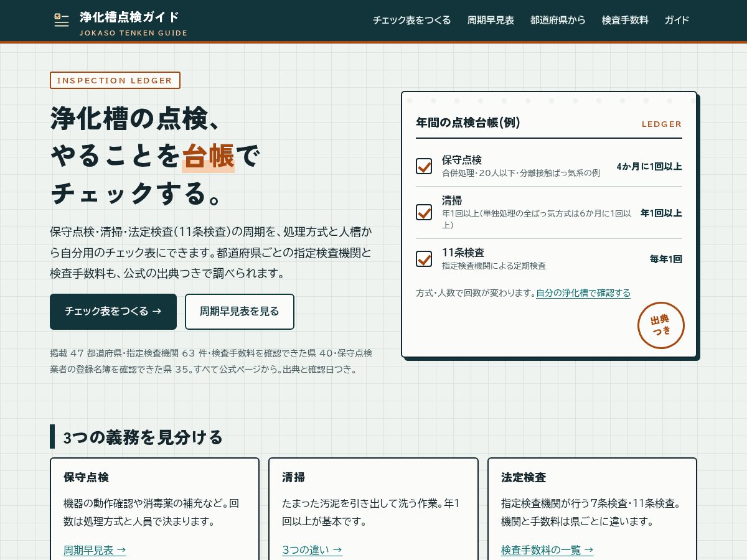Click the checklist logo icon in header
Screen dimensions: 747x560
point(62,21)
